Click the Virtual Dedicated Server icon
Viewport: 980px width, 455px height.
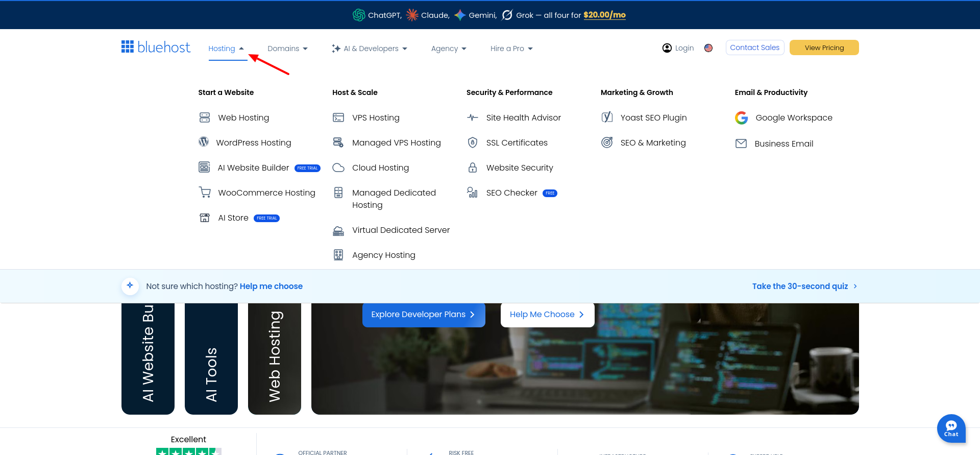338,231
